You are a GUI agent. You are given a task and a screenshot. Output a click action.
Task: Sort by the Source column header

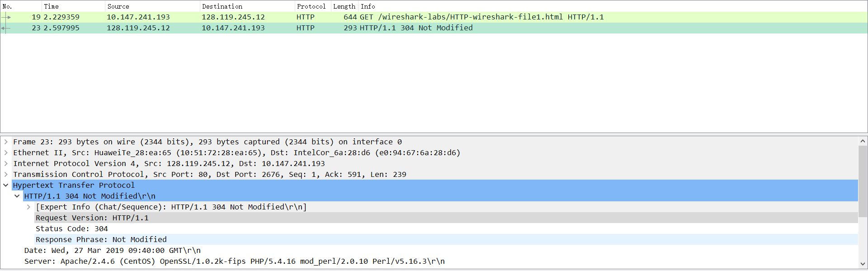tap(152, 6)
